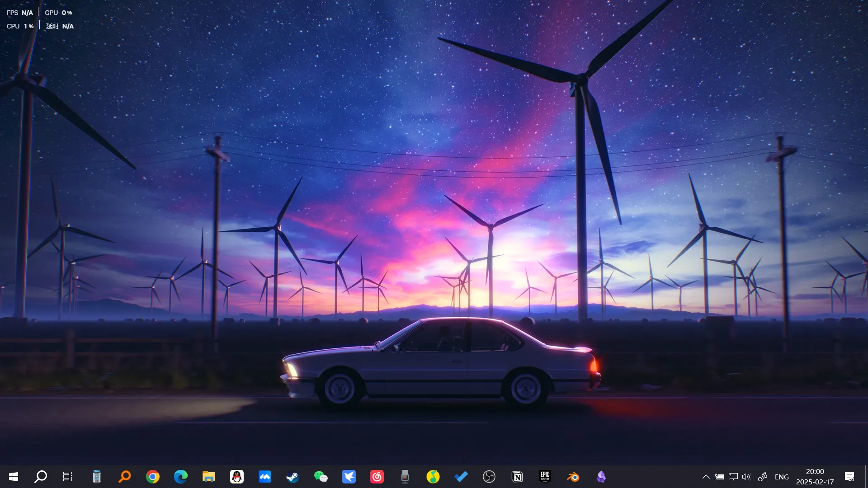This screenshot has width=868, height=488.
Task: Open NetEase Cloud Music icon
Action: (377, 477)
